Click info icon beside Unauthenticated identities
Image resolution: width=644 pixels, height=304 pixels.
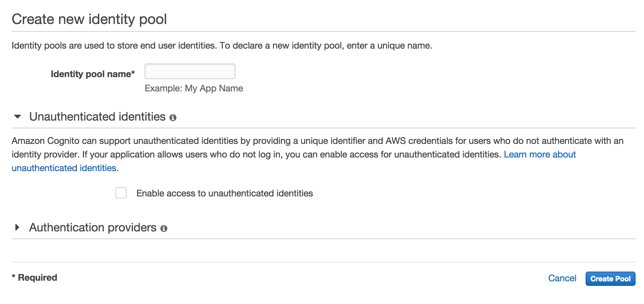(173, 118)
